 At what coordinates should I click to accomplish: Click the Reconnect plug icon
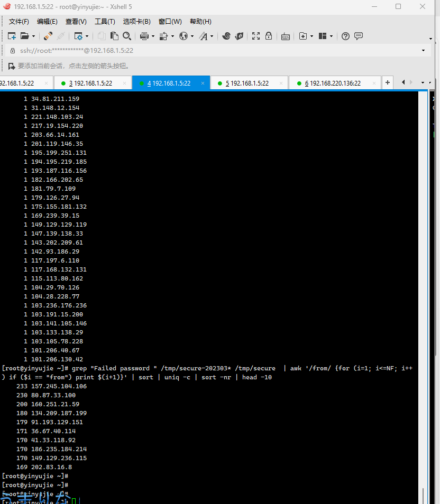(x=48, y=36)
